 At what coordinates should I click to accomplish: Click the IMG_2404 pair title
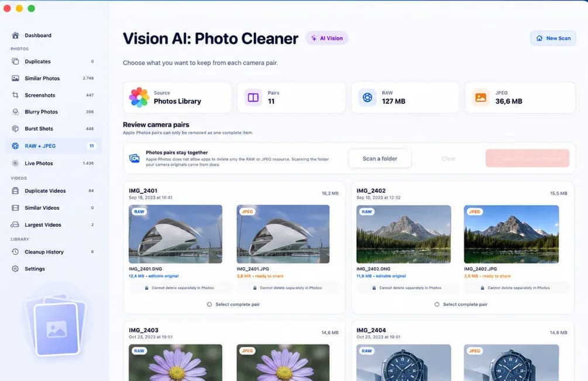tap(372, 330)
